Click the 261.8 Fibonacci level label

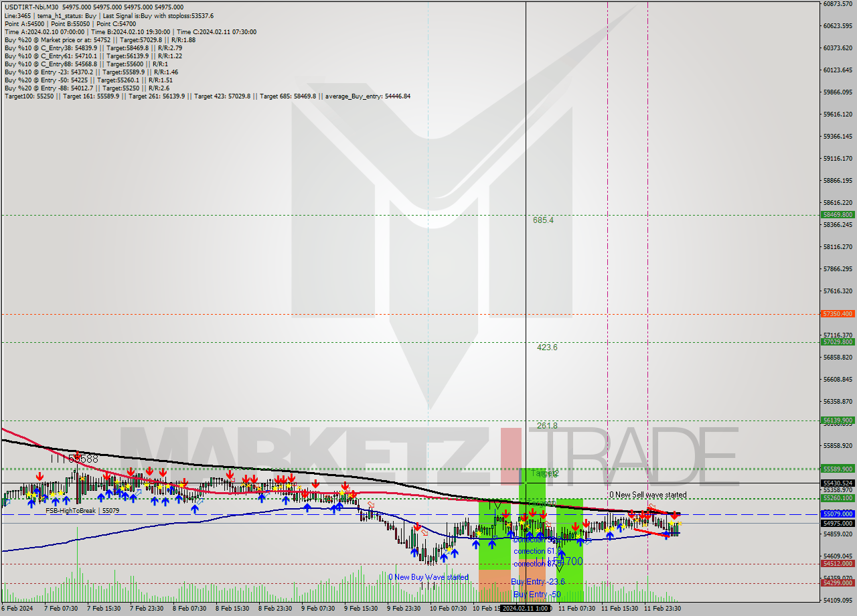[547, 426]
